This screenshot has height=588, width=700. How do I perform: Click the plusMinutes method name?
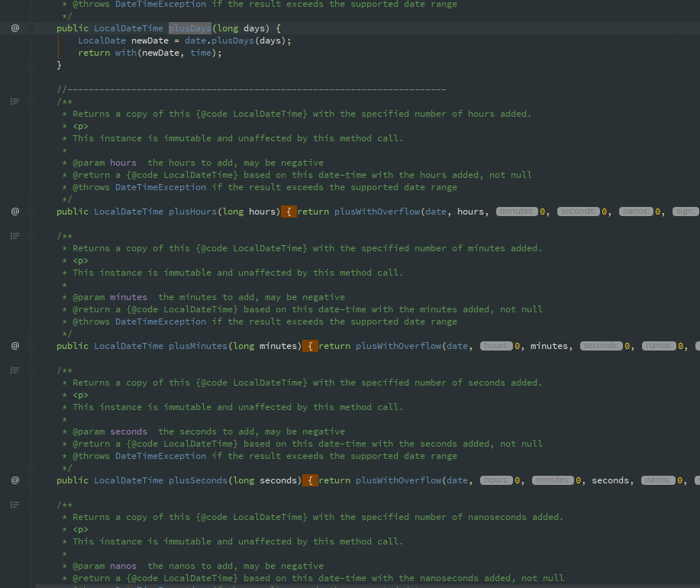(198, 346)
